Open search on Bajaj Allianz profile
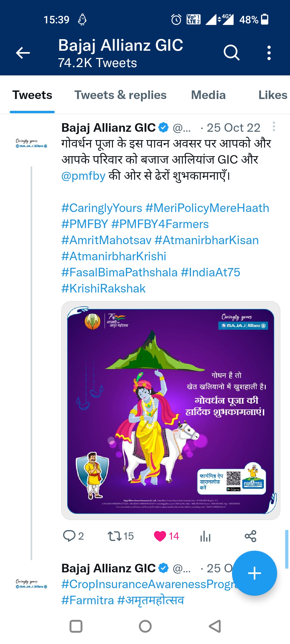This screenshot has width=290, height=644. coord(231,53)
